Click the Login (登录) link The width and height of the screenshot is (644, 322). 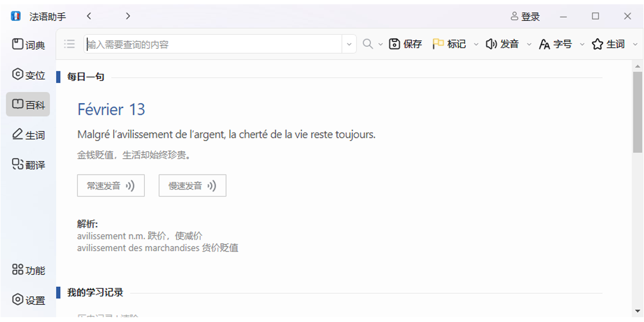525,17
